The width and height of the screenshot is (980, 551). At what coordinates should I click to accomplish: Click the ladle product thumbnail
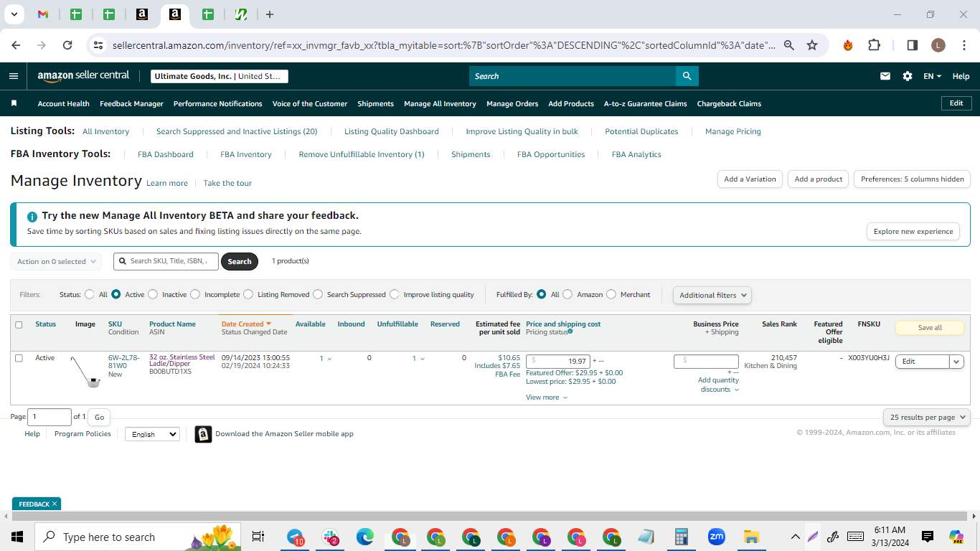click(85, 371)
